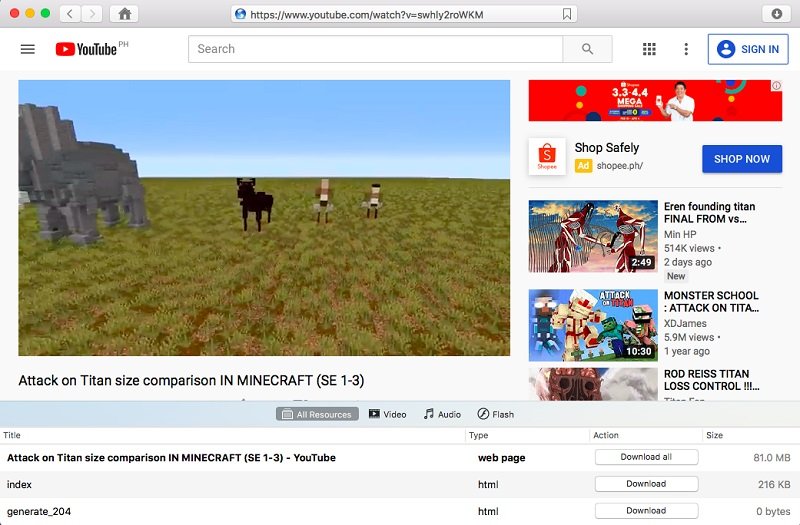Click the '81.0 MB' size value
This screenshot has width=800, height=525.
click(771, 458)
